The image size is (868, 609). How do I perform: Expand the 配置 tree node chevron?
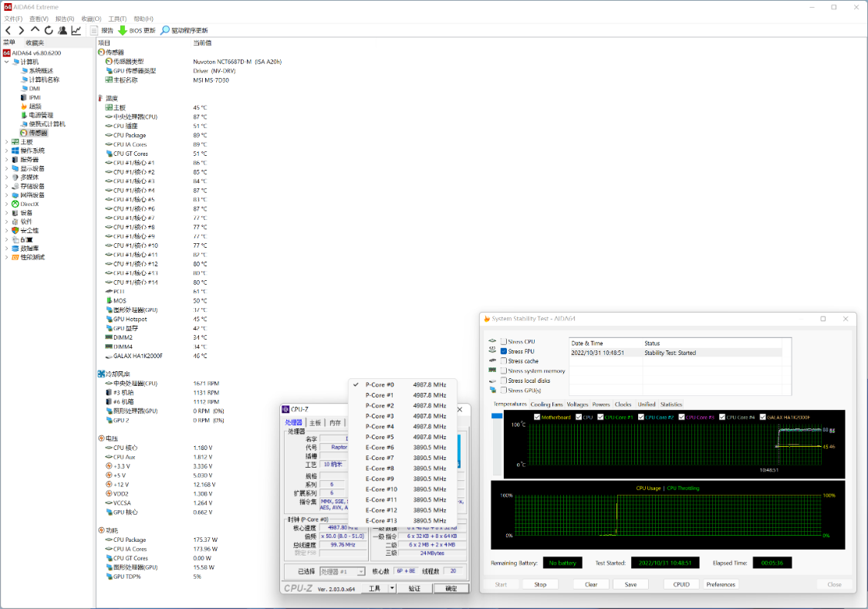(x=7, y=239)
